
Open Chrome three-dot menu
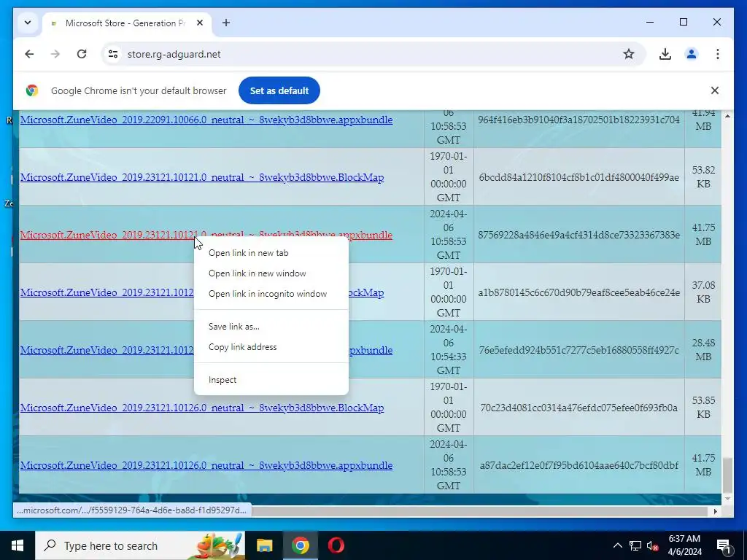coord(718,54)
